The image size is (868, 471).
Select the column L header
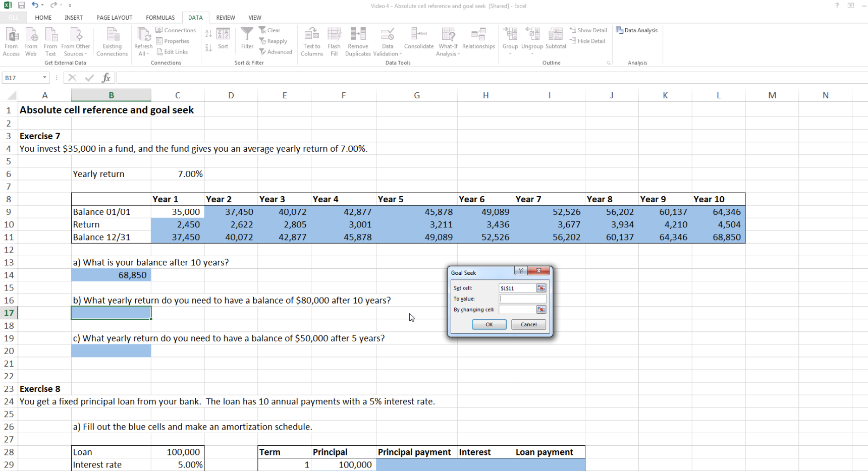719,95
